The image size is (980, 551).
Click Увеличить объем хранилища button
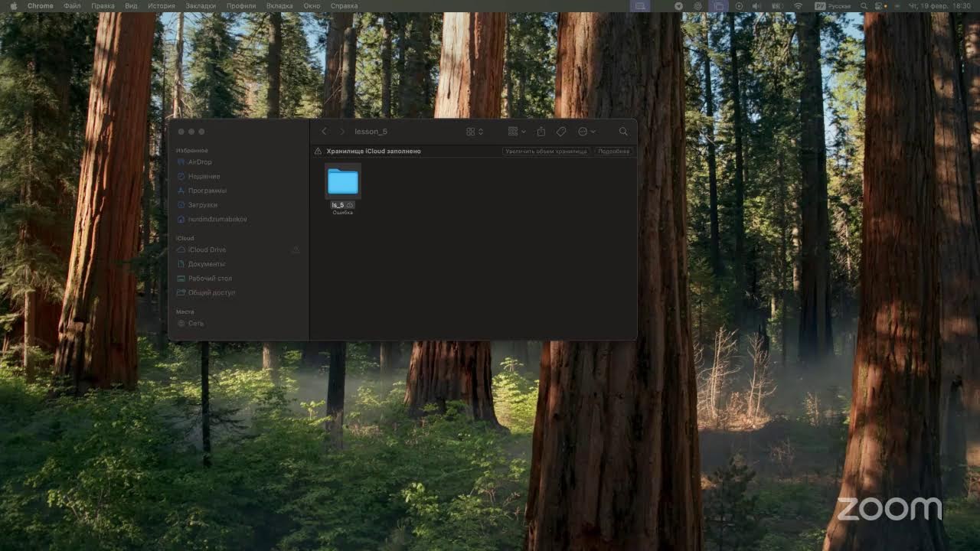tap(546, 152)
